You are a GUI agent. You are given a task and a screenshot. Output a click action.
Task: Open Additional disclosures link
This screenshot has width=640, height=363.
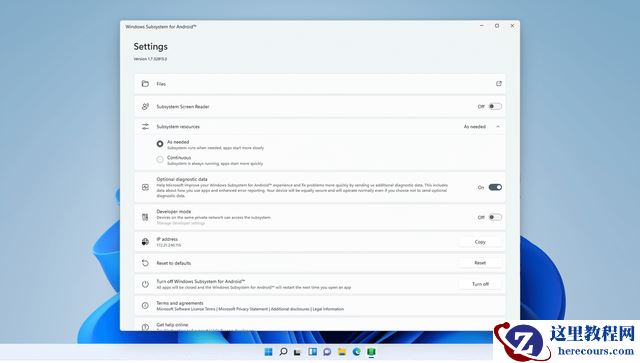(x=290, y=309)
